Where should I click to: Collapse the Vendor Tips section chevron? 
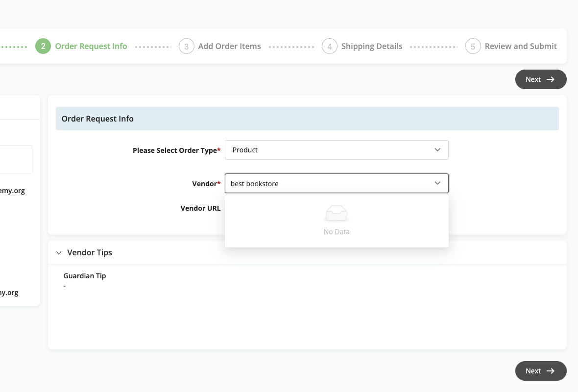[59, 253]
